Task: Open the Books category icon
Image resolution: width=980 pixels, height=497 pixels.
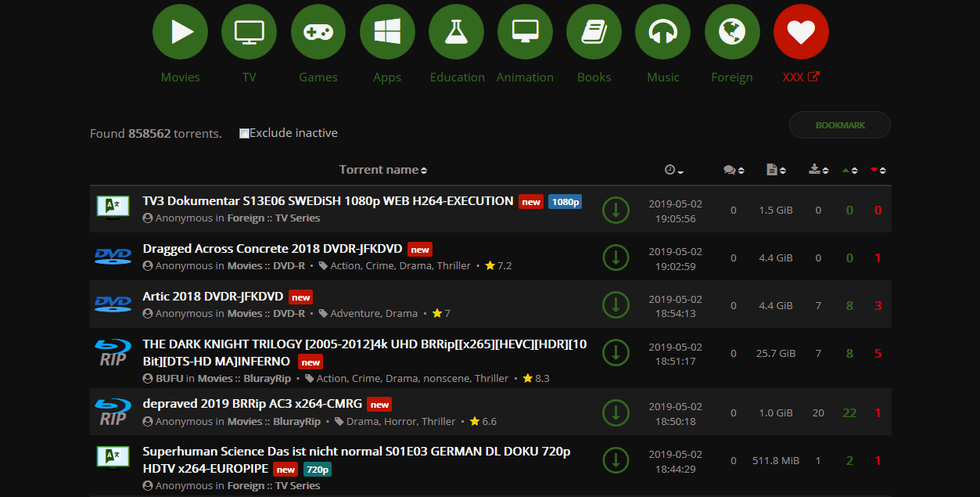Action: [594, 31]
